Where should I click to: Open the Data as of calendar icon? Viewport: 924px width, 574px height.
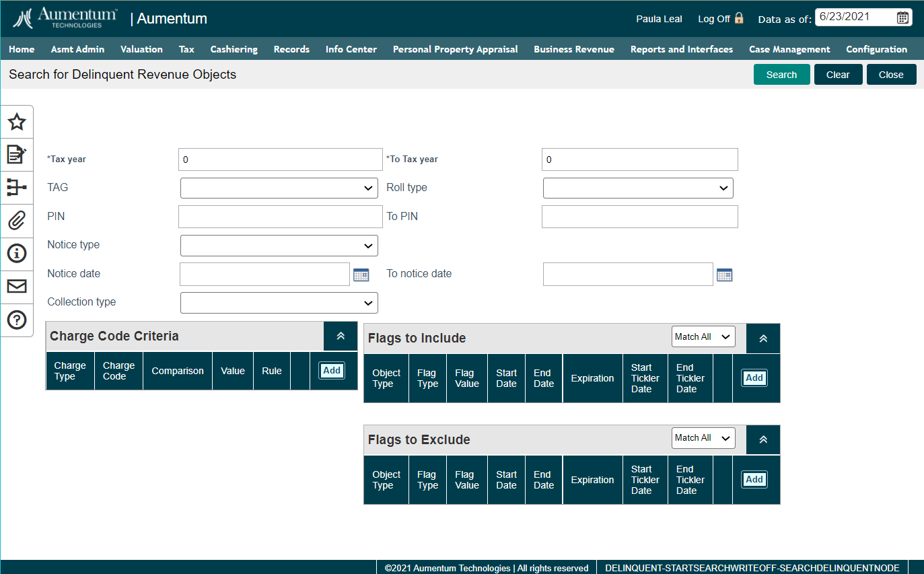[x=902, y=17]
